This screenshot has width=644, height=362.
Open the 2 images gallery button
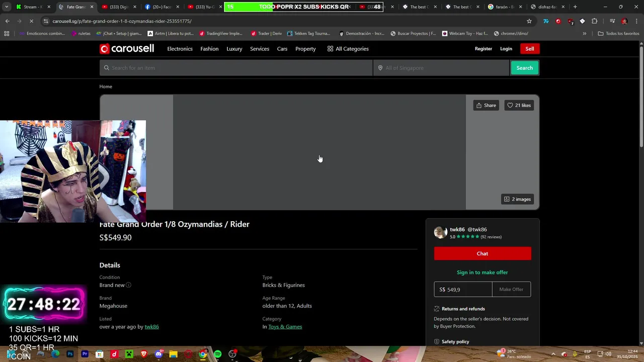(517, 199)
